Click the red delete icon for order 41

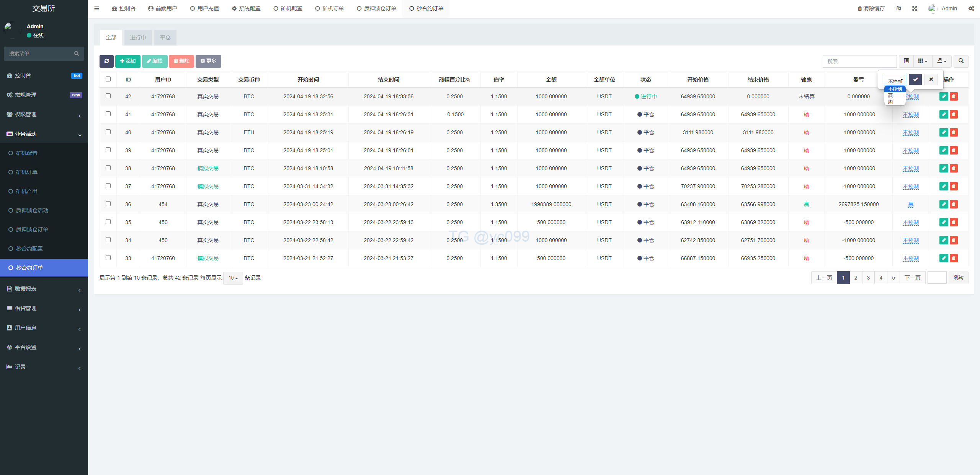(954, 114)
